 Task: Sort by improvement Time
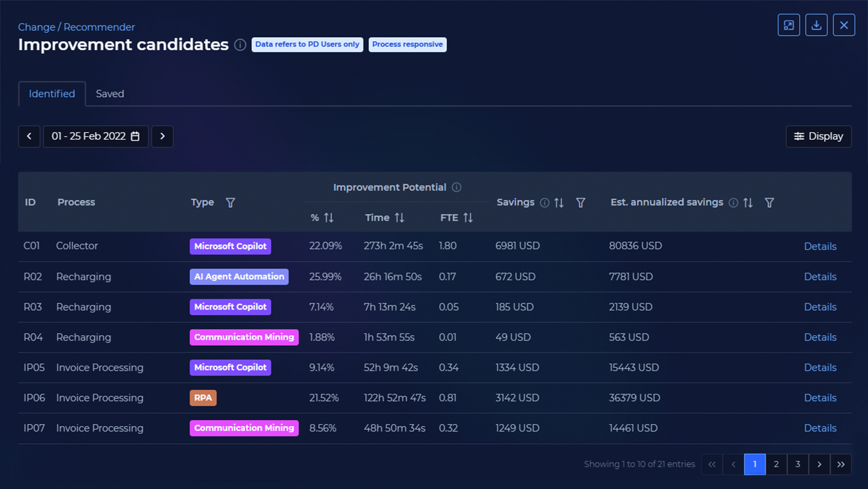point(399,217)
